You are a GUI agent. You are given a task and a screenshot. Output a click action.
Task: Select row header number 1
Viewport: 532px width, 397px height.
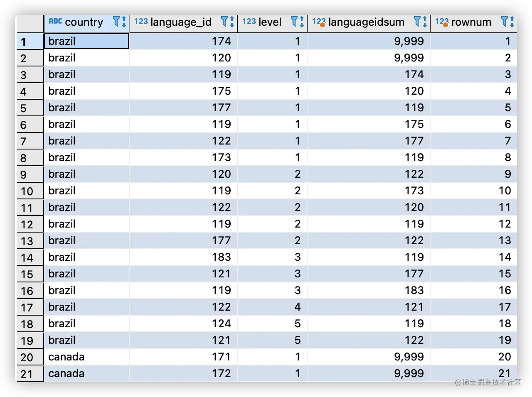tap(30, 42)
